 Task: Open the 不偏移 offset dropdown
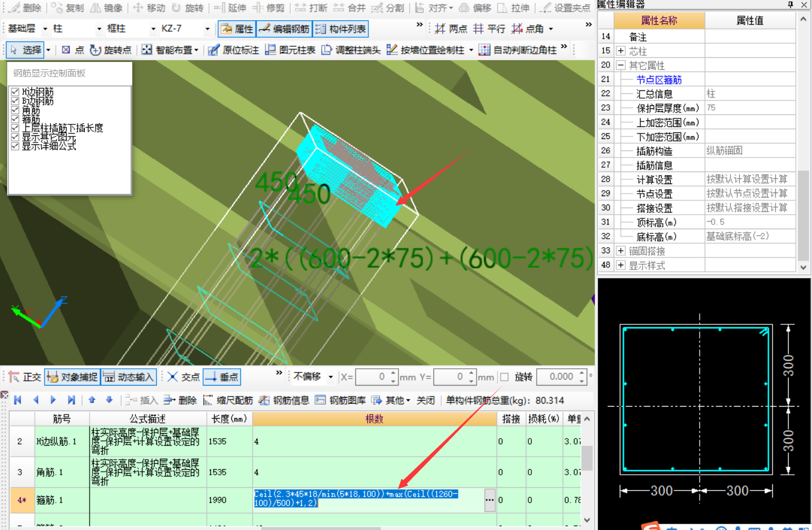331,377
